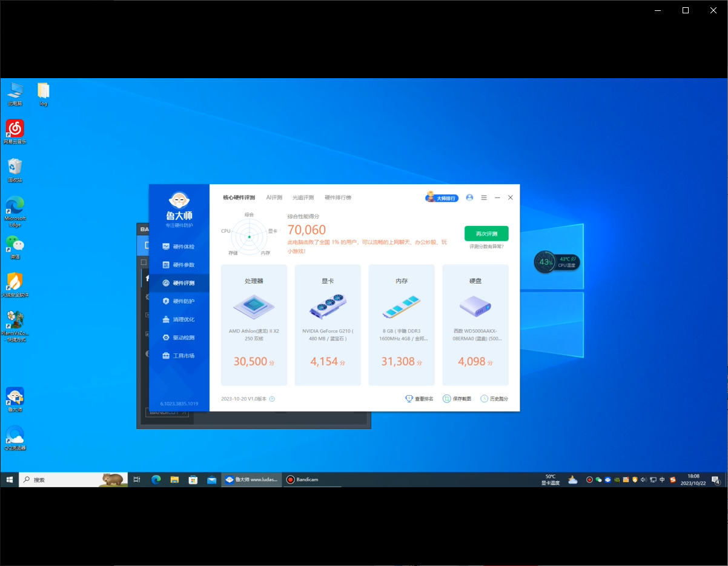Click the 鲁大师 taskbar window button
This screenshot has height=566, width=728.
[252, 479]
